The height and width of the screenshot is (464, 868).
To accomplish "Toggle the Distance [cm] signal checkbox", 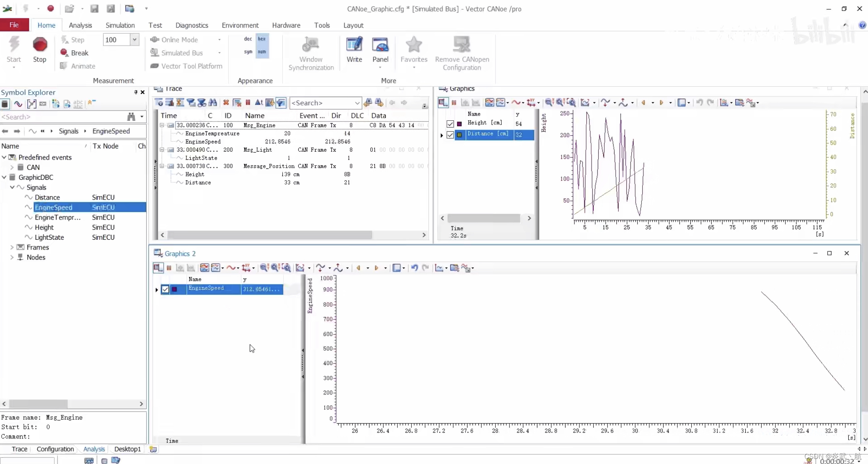I will click(450, 135).
